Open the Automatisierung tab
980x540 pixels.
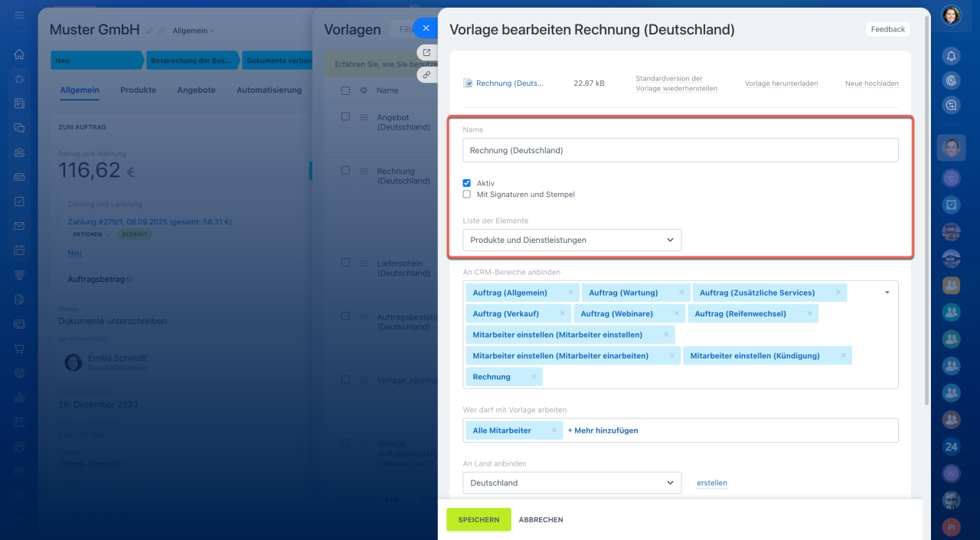(x=269, y=90)
